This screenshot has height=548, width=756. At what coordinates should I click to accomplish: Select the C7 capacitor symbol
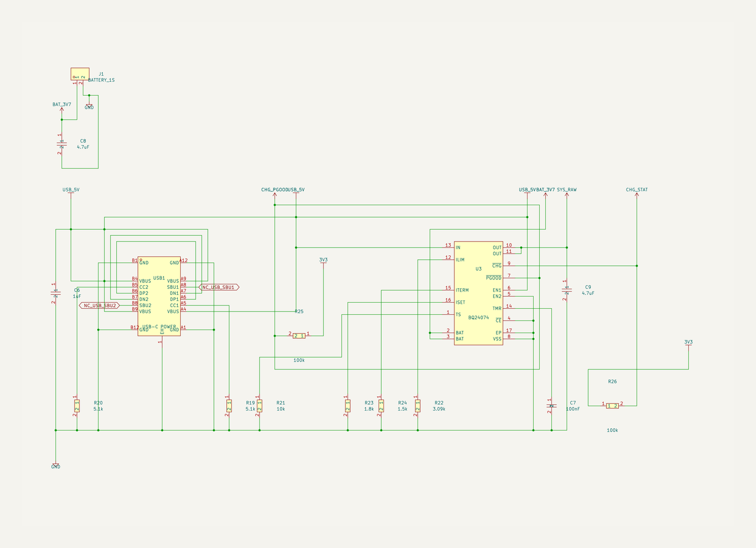click(551, 406)
